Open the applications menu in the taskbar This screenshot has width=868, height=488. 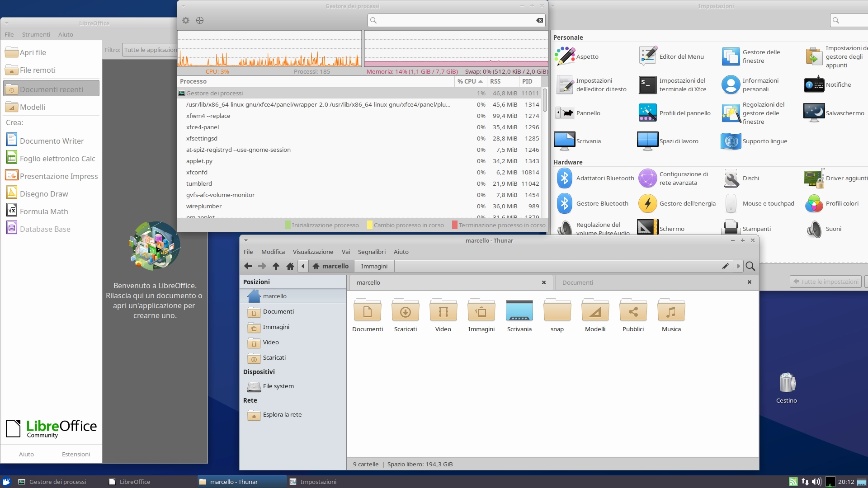tap(6, 482)
